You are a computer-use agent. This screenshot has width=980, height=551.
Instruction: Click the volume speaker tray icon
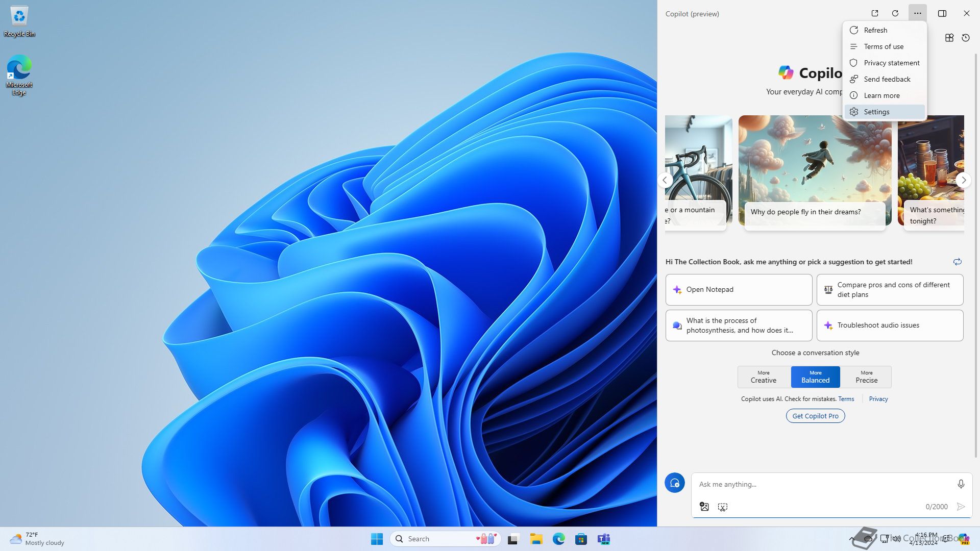point(897,539)
